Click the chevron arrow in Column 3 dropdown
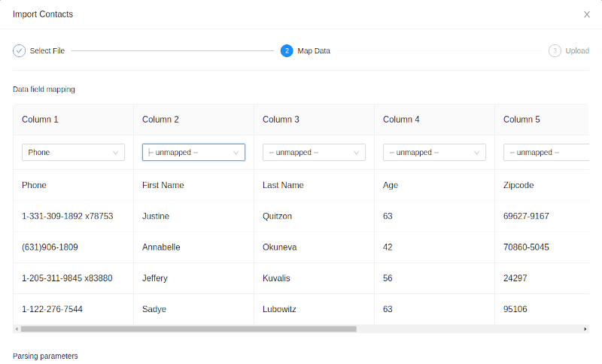This screenshot has height=364, width=602. point(356,153)
